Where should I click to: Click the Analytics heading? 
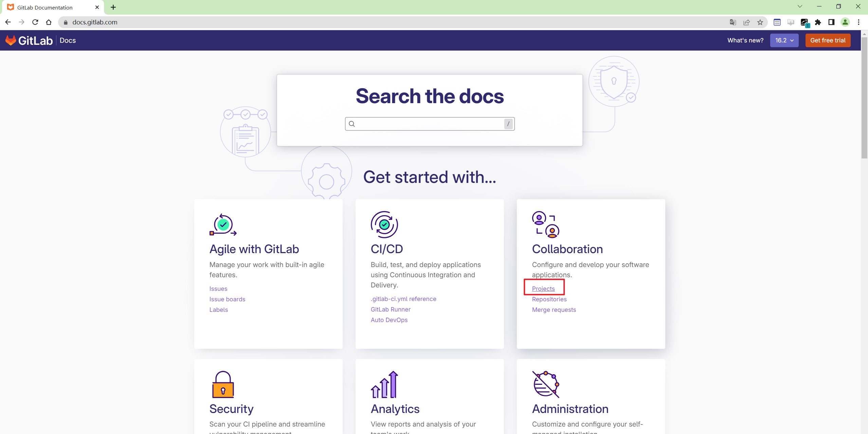click(x=395, y=409)
